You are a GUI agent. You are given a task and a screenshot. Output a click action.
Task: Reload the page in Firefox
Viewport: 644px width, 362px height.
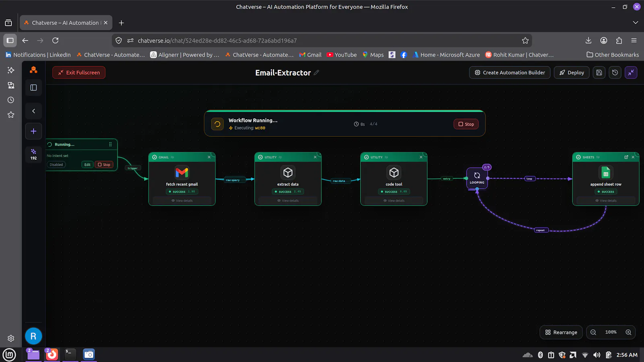(56, 41)
